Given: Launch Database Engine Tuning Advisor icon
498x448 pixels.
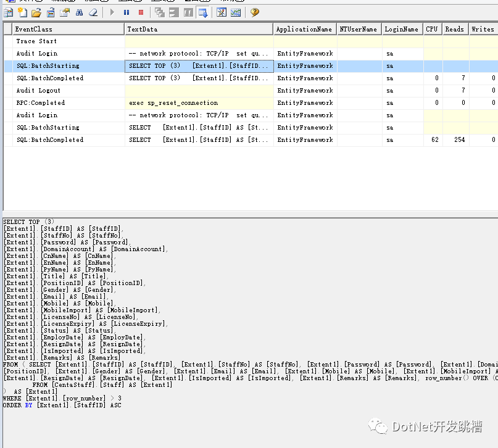Looking at the screenshot, I should click(222, 13).
